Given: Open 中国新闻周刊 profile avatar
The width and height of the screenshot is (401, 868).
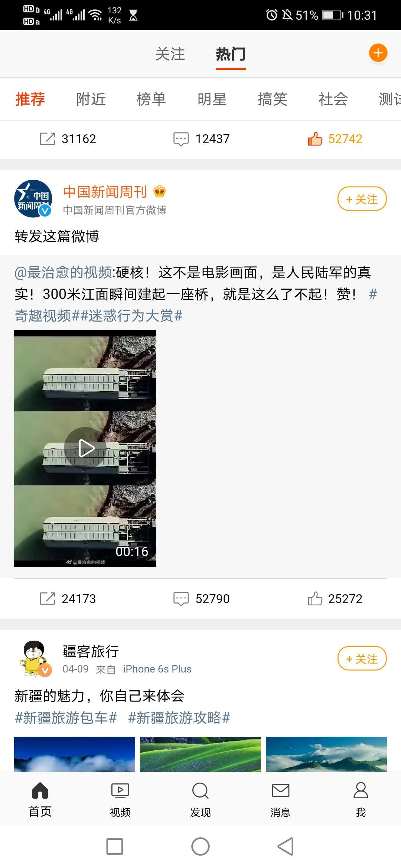Looking at the screenshot, I should [x=33, y=198].
